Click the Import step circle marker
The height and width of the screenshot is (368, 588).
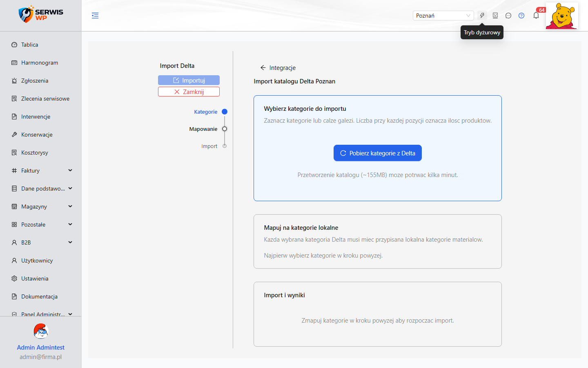click(225, 146)
